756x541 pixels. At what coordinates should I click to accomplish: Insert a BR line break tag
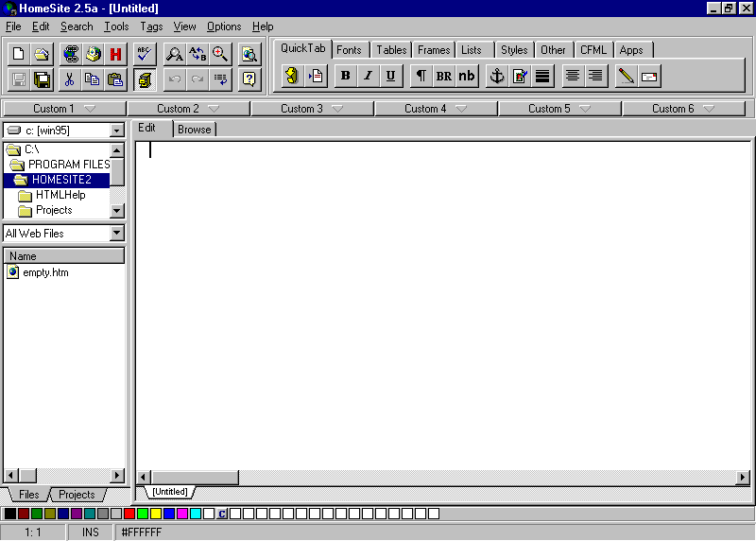pyautogui.click(x=443, y=76)
